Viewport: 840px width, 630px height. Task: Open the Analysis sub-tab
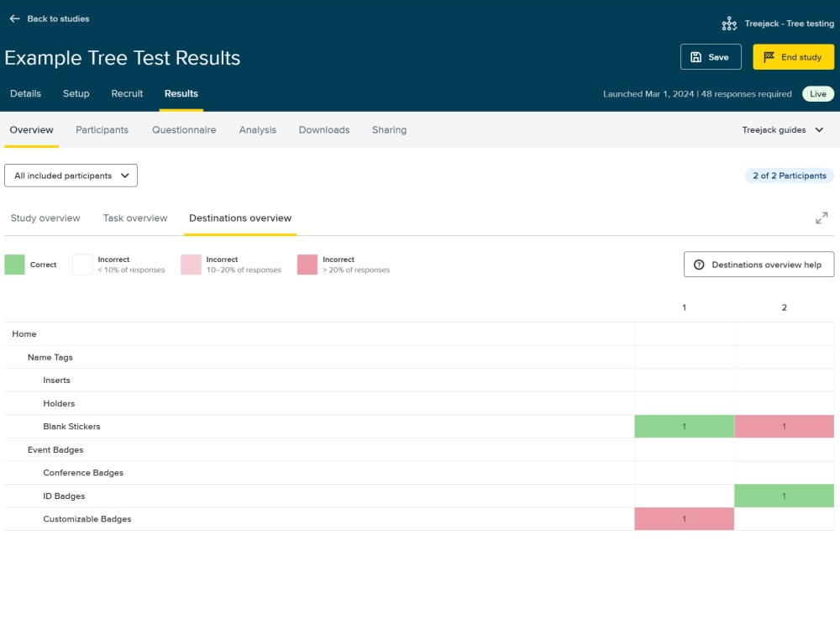tap(258, 129)
